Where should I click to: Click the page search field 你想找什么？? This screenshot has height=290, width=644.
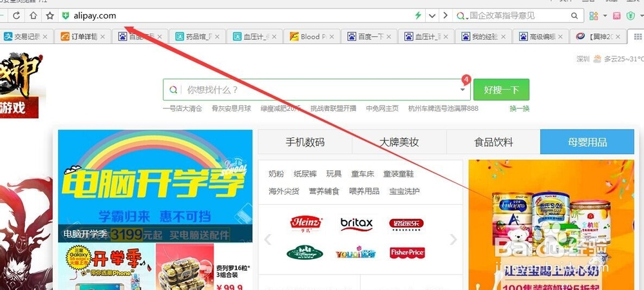pos(316,90)
